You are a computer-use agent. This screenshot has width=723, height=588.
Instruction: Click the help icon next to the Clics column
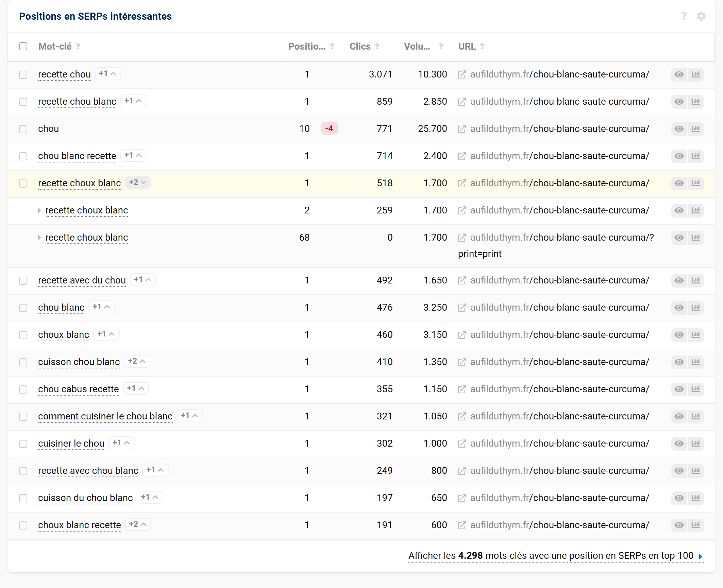pyautogui.click(x=377, y=47)
